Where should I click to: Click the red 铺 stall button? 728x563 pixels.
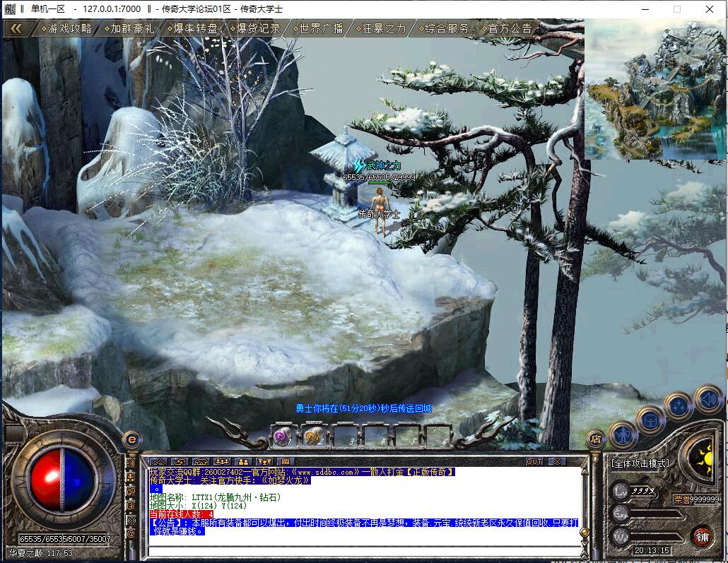702,538
